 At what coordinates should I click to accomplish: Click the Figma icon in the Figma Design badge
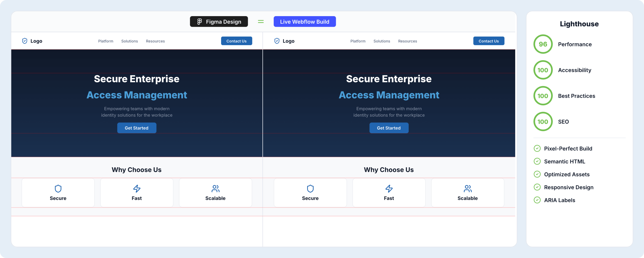(199, 21)
